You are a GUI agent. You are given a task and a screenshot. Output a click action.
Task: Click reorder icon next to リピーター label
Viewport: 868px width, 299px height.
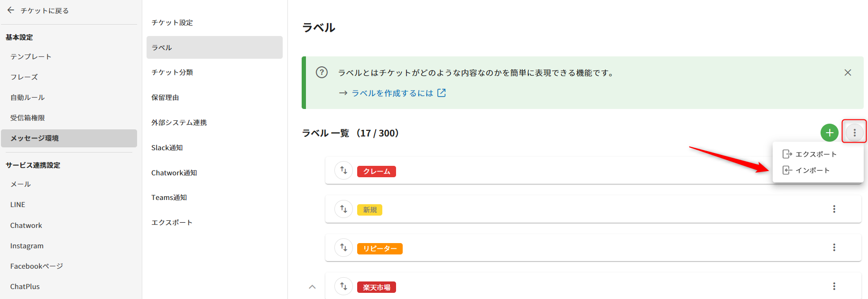(344, 248)
